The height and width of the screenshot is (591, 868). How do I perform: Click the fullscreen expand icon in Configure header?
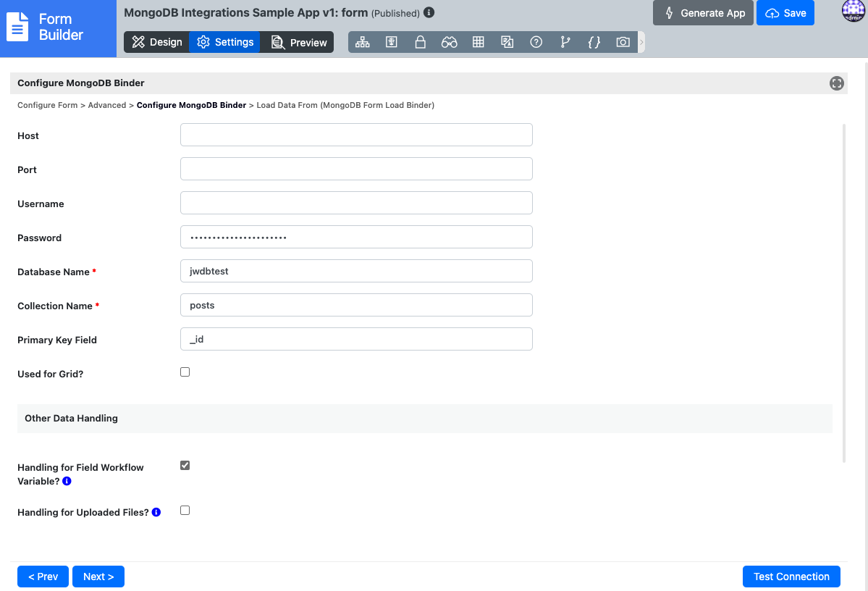[836, 83]
